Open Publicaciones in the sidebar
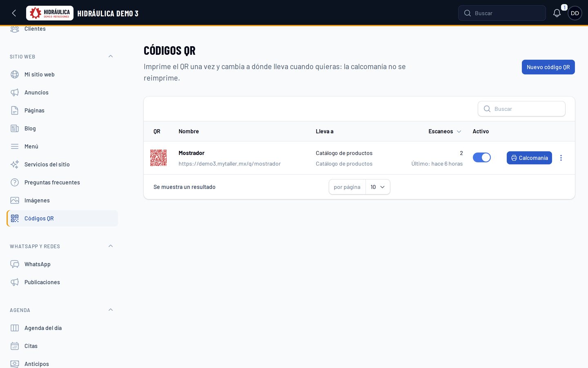The width and height of the screenshot is (588, 368). coord(62,282)
